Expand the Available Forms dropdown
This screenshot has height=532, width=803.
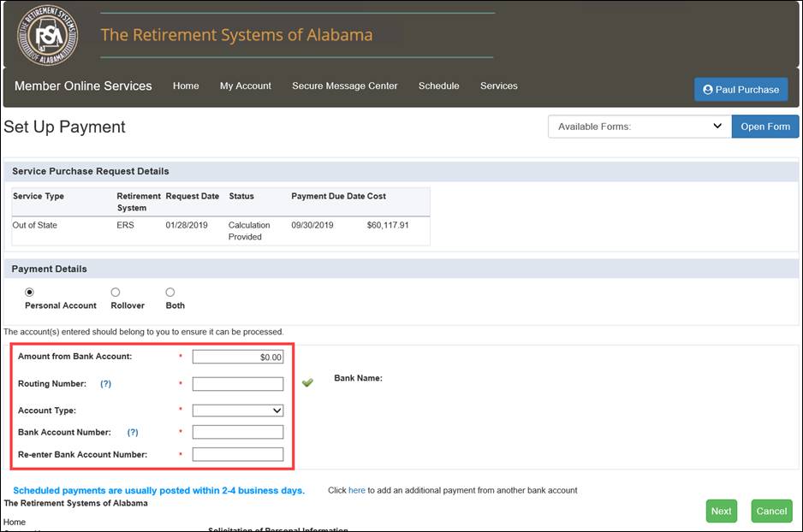click(639, 127)
